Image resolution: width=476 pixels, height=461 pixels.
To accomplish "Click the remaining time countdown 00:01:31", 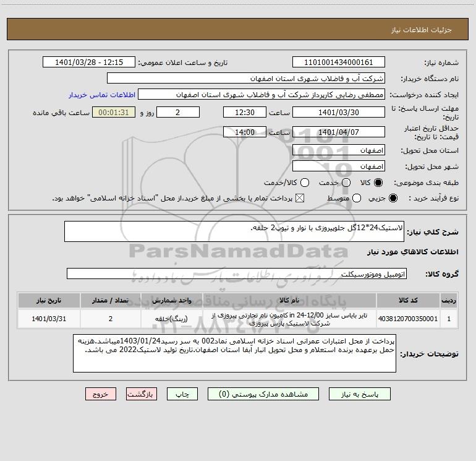I will [x=114, y=112].
